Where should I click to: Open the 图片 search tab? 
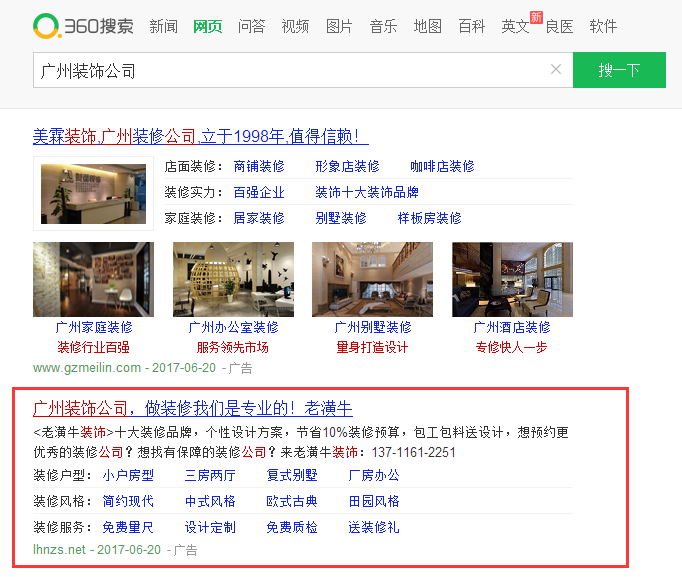point(339,26)
